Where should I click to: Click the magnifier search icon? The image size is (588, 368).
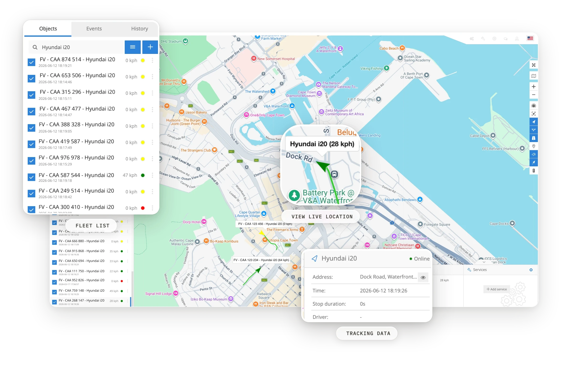tap(35, 47)
